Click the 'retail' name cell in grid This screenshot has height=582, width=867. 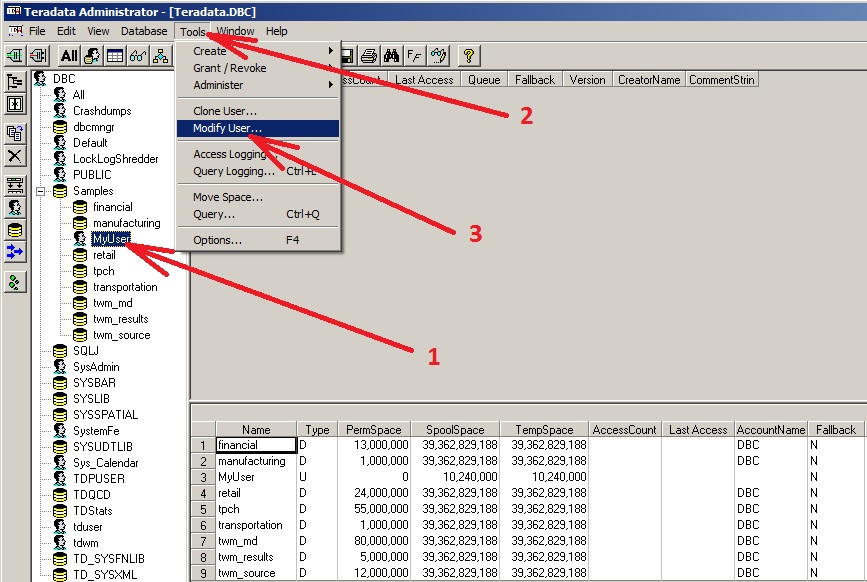[256, 493]
